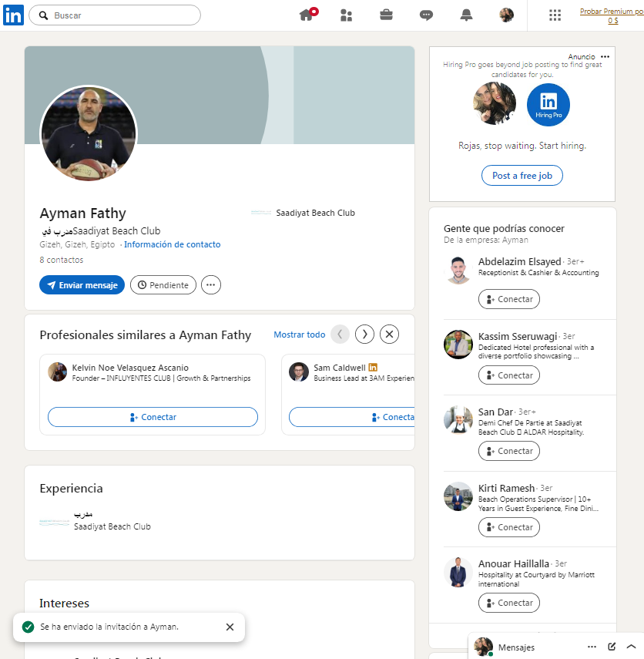The image size is (644, 659).
Task: Connect with Anouar Haillalla
Action: [x=509, y=603]
